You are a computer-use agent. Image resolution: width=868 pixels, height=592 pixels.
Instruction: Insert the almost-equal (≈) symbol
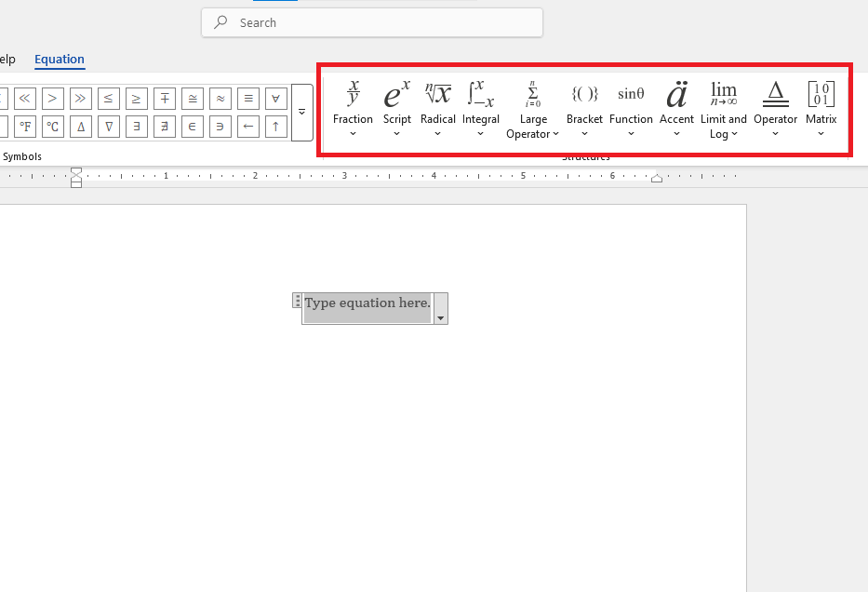[x=220, y=99]
